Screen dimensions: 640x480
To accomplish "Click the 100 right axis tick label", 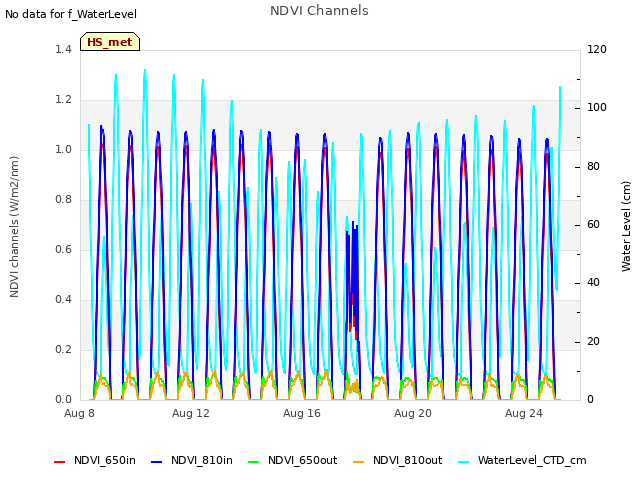I will (x=597, y=108).
